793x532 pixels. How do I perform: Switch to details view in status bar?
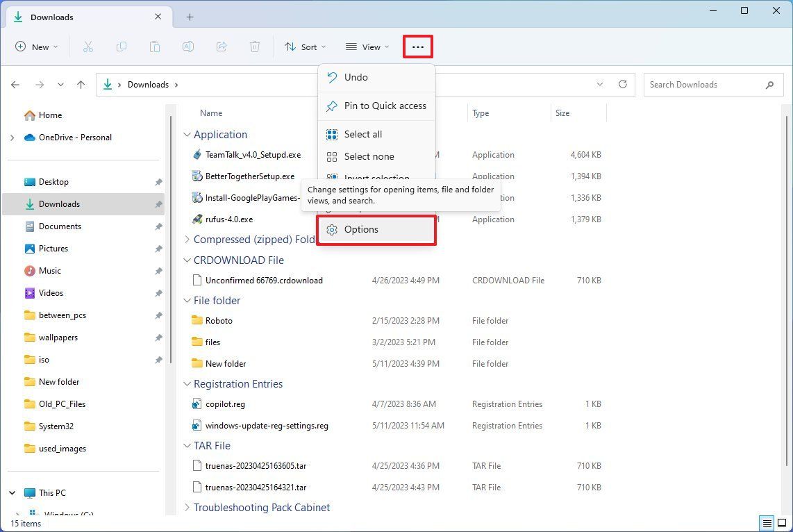767,523
